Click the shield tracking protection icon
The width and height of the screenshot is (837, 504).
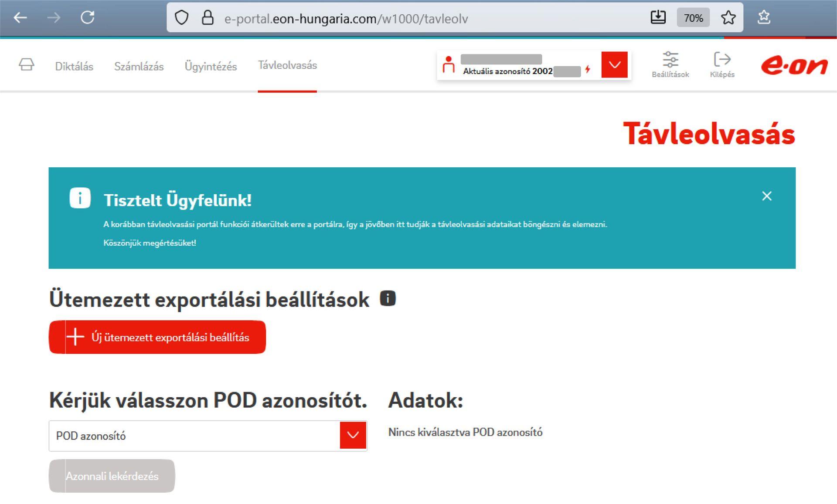point(181,18)
